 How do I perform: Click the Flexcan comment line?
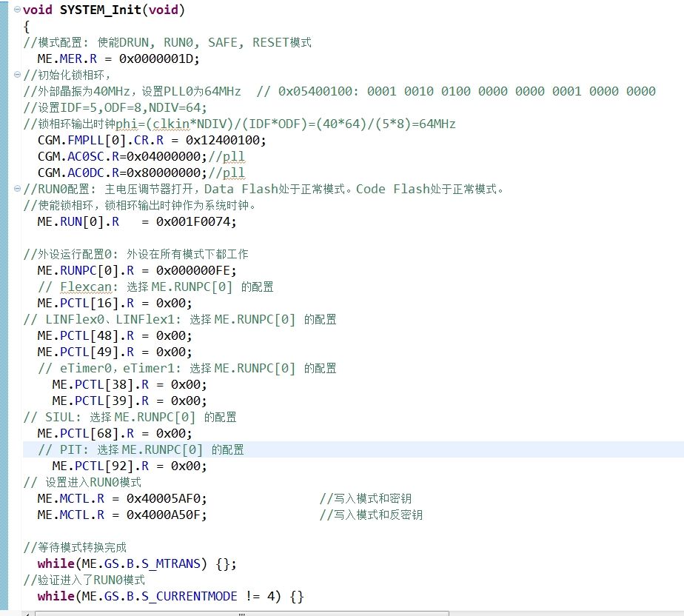pos(155,287)
